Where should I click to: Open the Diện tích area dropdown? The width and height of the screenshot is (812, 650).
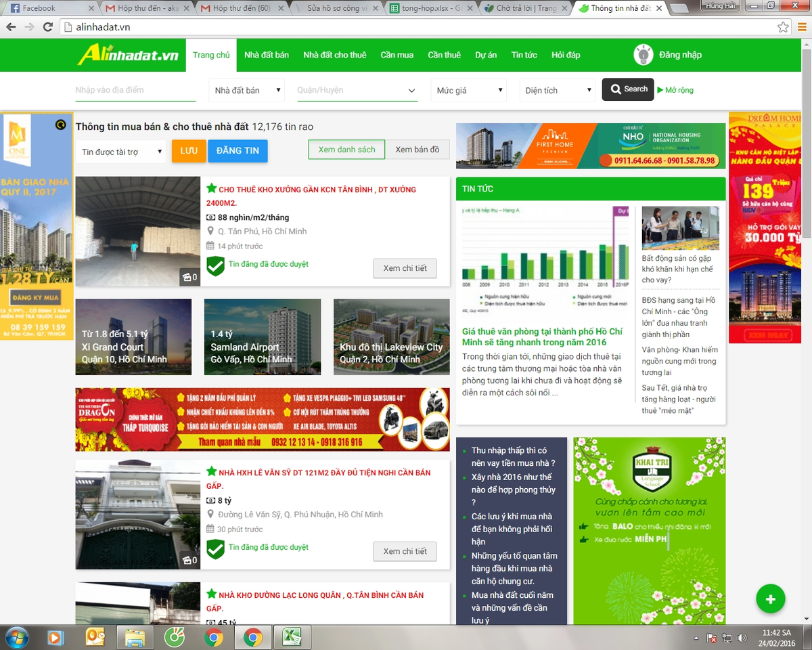coord(559,90)
